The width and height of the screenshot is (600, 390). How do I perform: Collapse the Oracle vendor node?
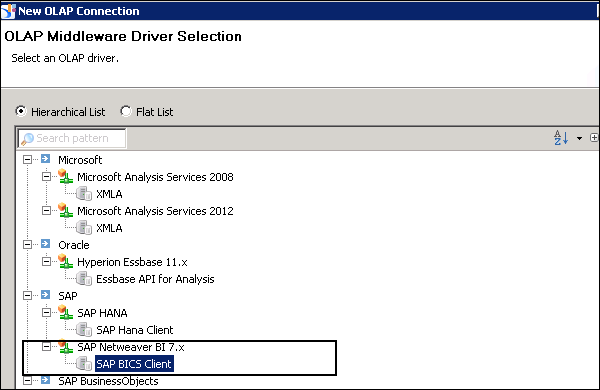point(27,244)
